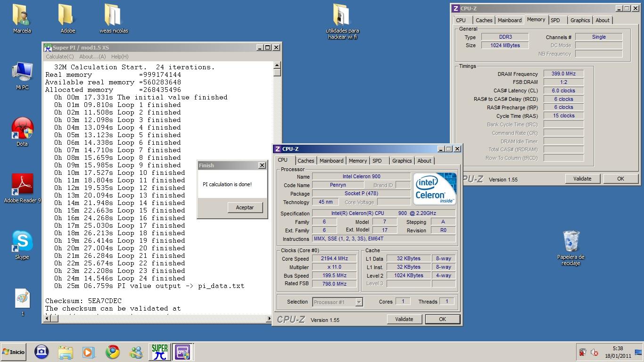Click the DDR3 memory type field
Image resolution: width=644 pixels, height=362 pixels.
[505, 37]
